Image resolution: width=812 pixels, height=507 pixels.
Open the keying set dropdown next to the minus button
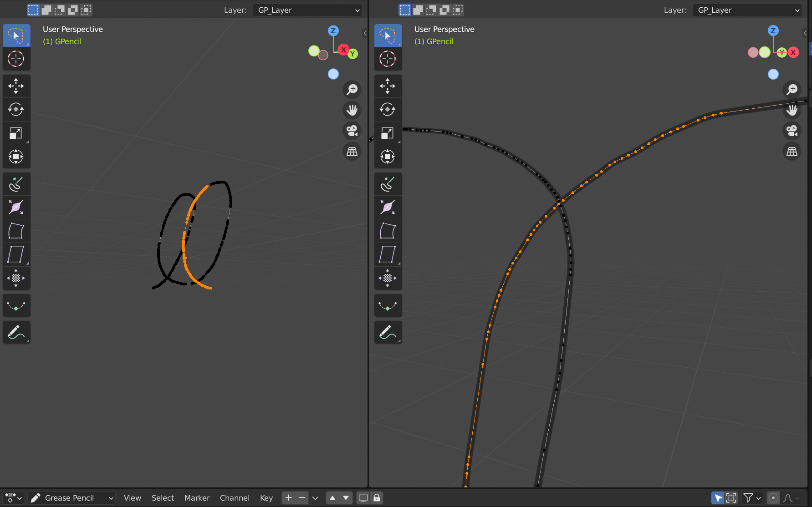pyautogui.click(x=315, y=497)
